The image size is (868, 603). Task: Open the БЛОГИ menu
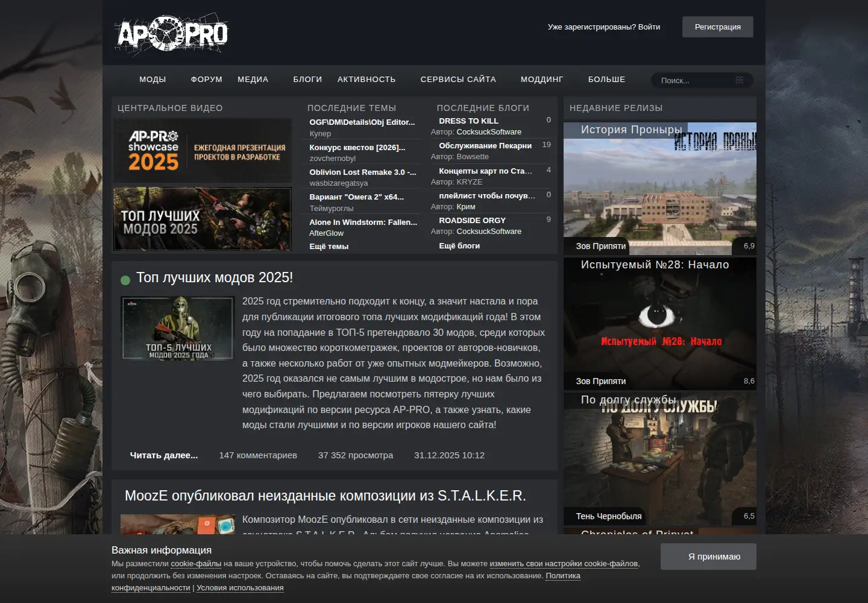point(307,80)
